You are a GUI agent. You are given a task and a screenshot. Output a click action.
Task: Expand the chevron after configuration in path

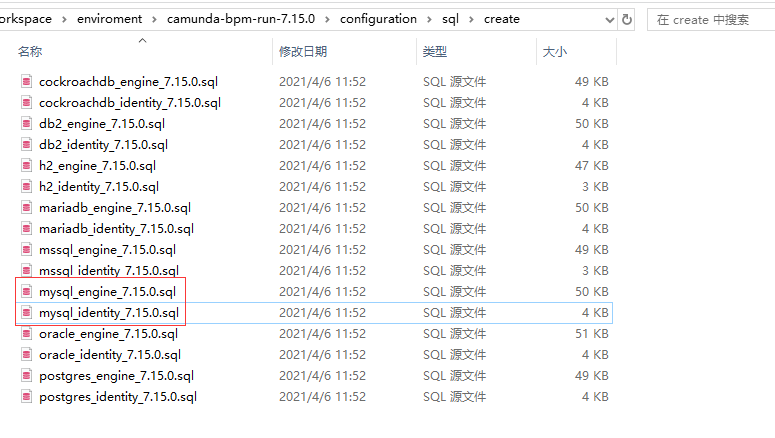pos(429,19)
